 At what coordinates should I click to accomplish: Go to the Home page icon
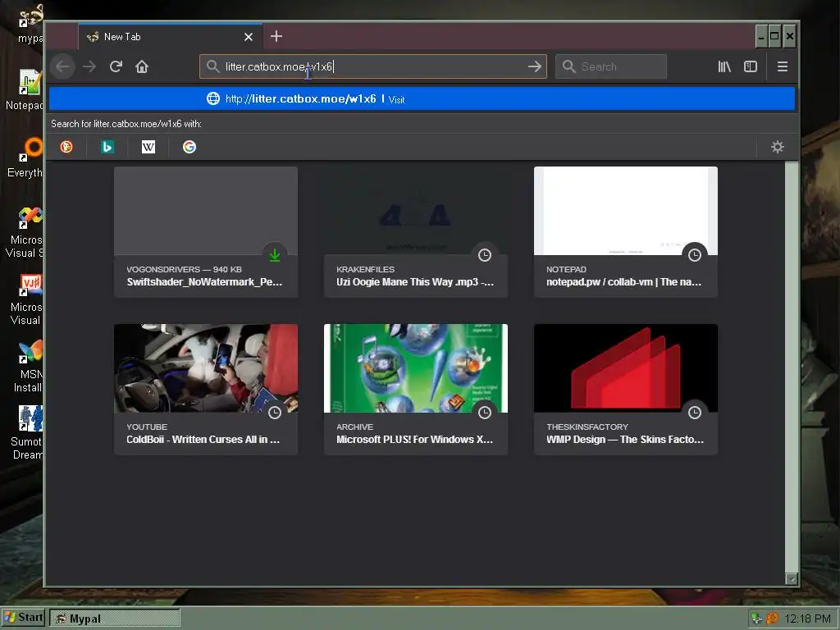point(141,66)
